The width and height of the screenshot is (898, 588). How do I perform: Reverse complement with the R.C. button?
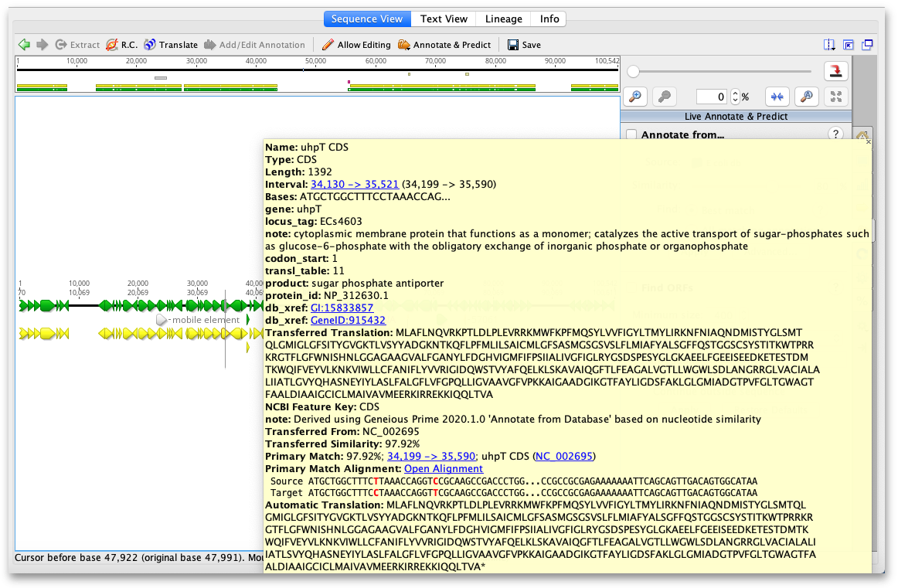[122, 45]
